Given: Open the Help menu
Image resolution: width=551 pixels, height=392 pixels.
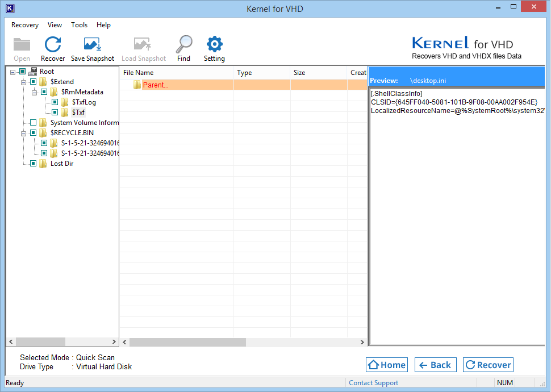Looking at the screenshot, I should pos(103,25).
